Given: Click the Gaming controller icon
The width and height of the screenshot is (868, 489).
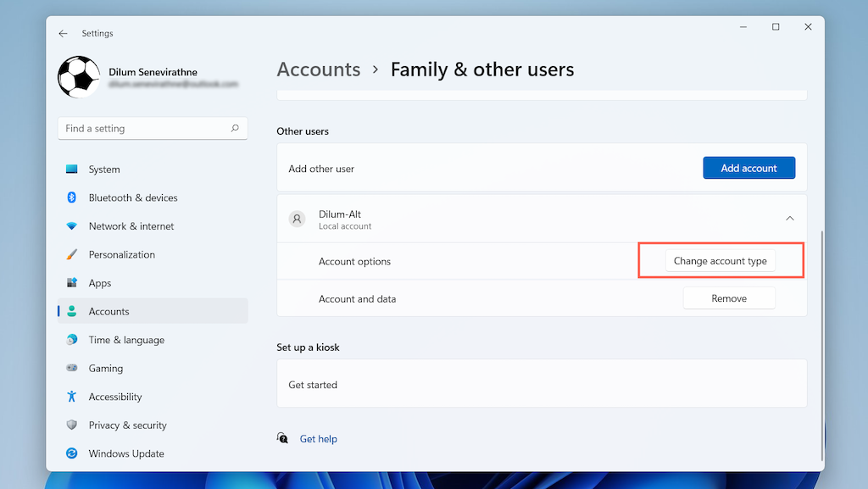Looking at the screenshot, I should [72, 369].
